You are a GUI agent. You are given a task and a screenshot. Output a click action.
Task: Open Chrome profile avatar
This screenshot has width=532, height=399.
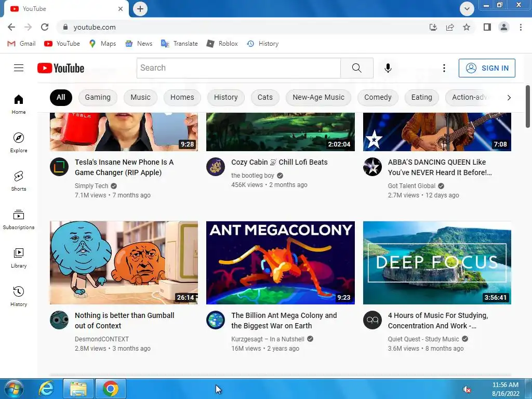[504, 27]
